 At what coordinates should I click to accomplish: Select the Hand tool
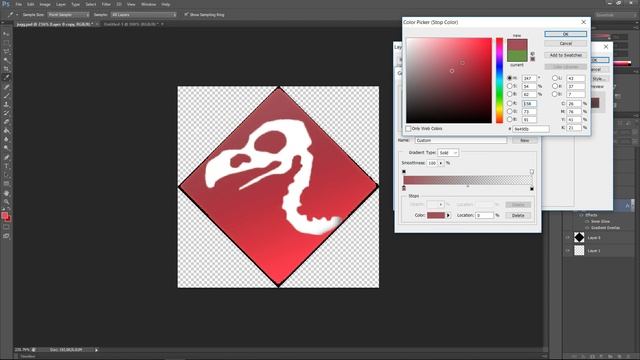coord(6,193)
